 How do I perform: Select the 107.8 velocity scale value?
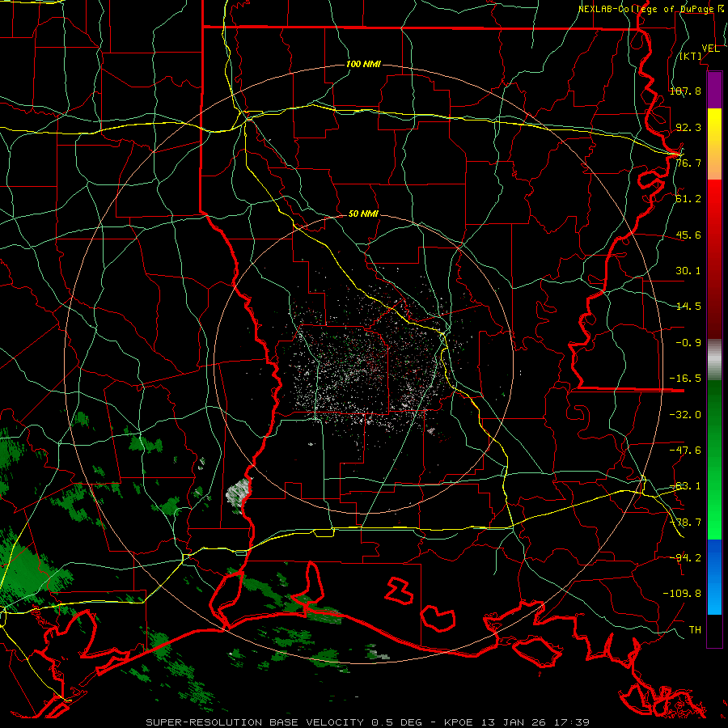pos(685,91)
